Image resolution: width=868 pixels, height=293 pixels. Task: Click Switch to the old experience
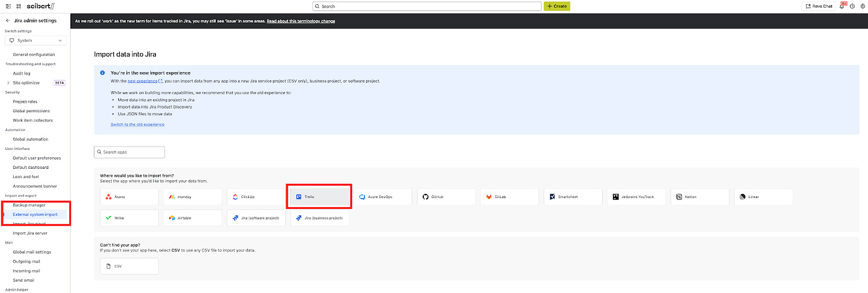click(138, 124)
